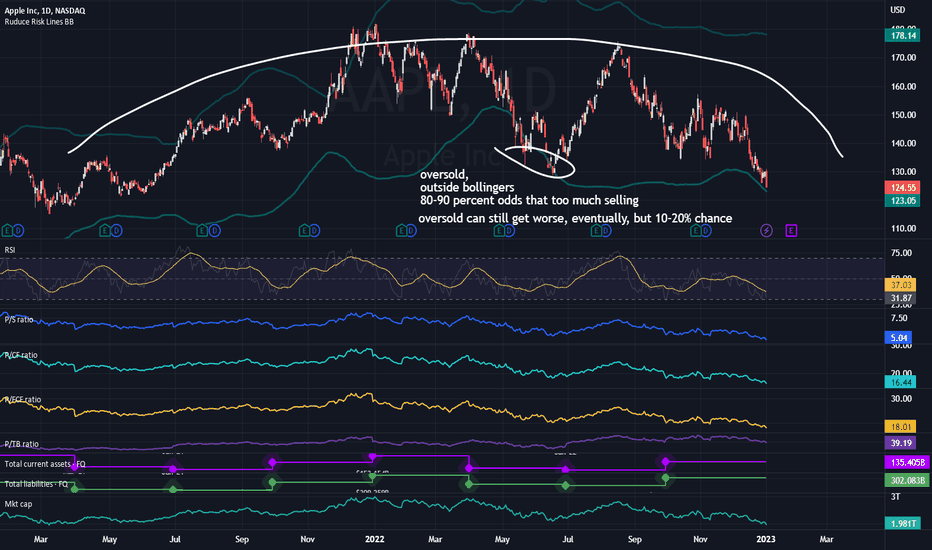Screen dimensions: 932x550
Task: Click the 31.87 RSI value tag
Action: click(900, 298)
